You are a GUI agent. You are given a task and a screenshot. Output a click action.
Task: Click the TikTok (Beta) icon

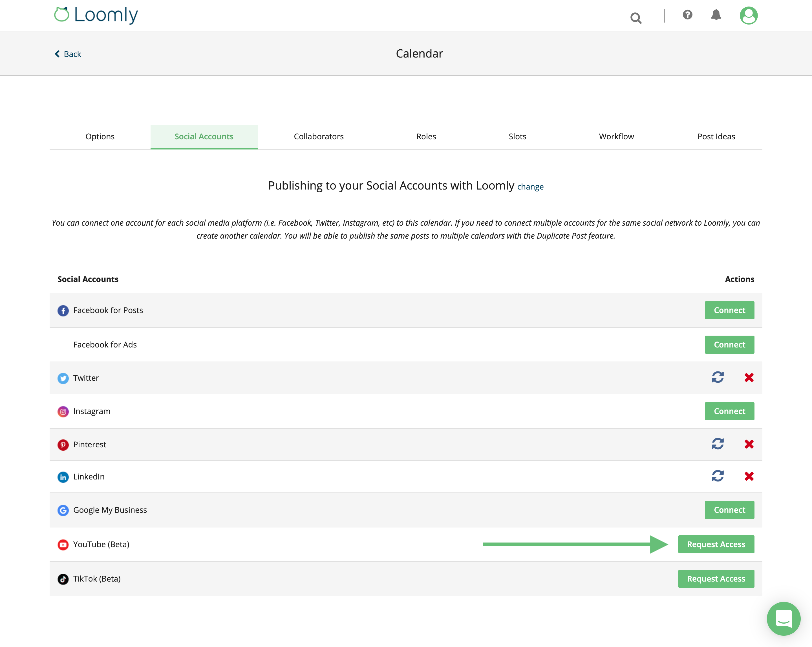pyautogui.click(x=63, y=579)
